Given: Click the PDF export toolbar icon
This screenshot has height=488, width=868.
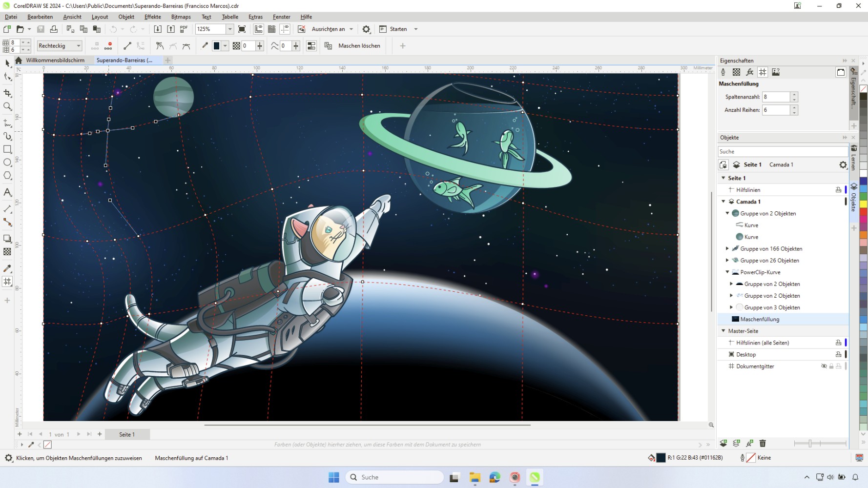Looking at the screenshot, I should coord(183,29).
